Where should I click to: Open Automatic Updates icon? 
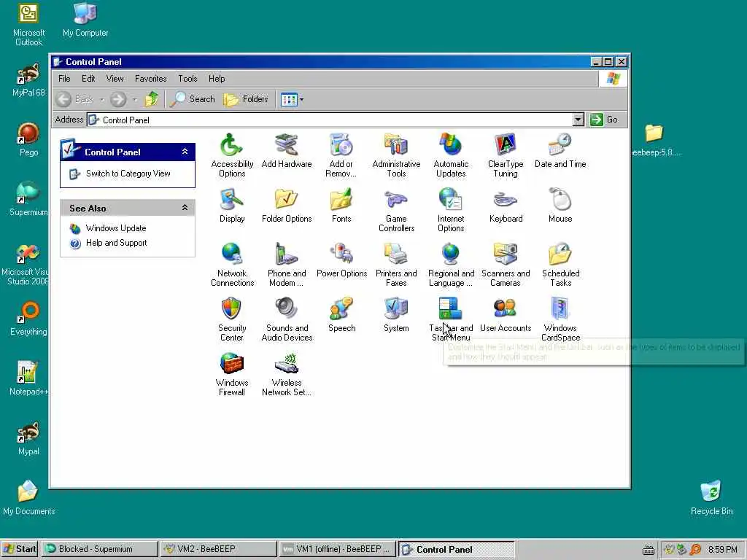click(x=451, y=155)
